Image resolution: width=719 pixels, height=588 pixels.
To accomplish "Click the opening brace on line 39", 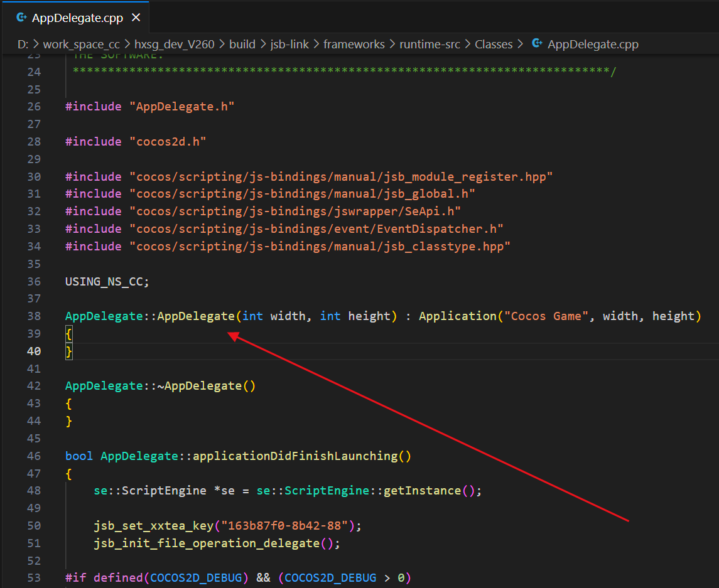I will pos(69,334).
